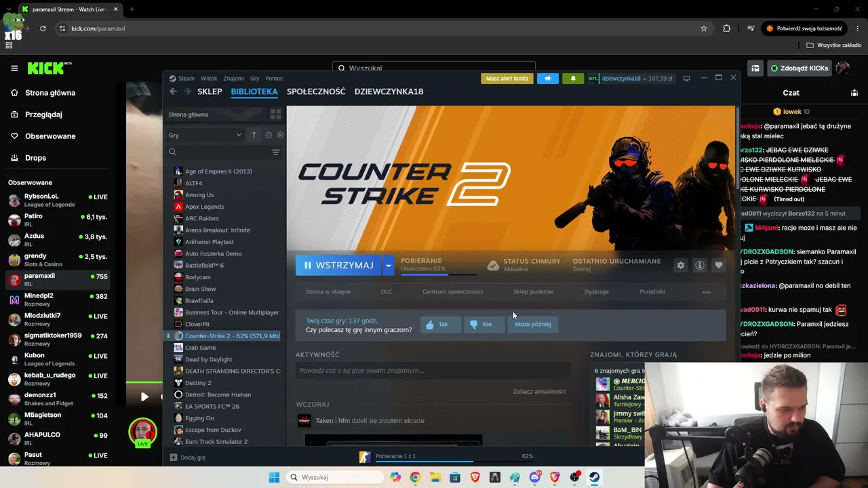Open Google Chrome from taskbar

click(415, 477)
